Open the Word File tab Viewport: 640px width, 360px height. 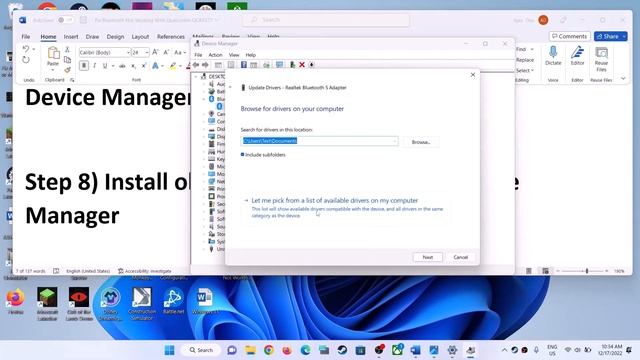[26, 37]
